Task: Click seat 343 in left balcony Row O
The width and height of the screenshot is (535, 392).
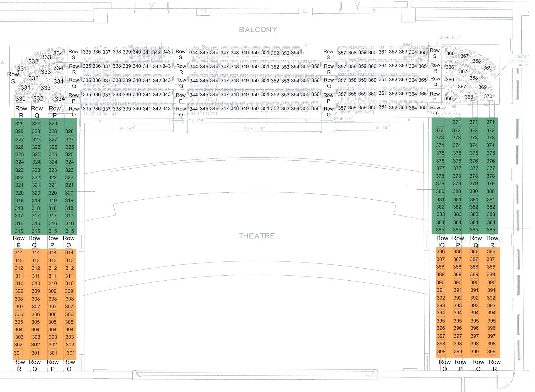Action: click(x=166, y=109)
